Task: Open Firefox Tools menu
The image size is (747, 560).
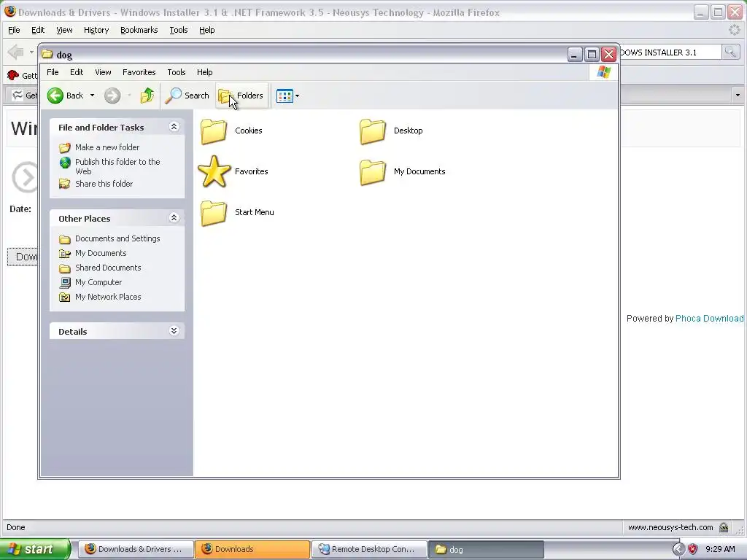Action: pyautogui.click(x=179, y=30)
